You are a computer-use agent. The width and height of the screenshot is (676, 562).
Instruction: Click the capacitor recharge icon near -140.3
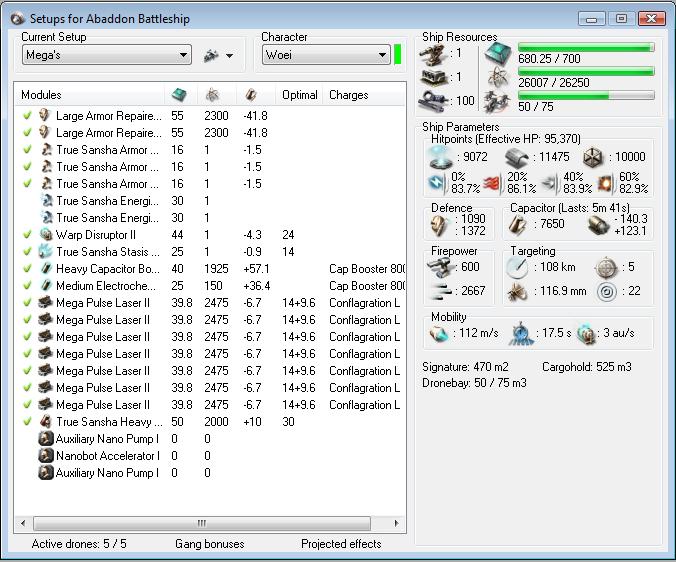(x=598, y=225)
